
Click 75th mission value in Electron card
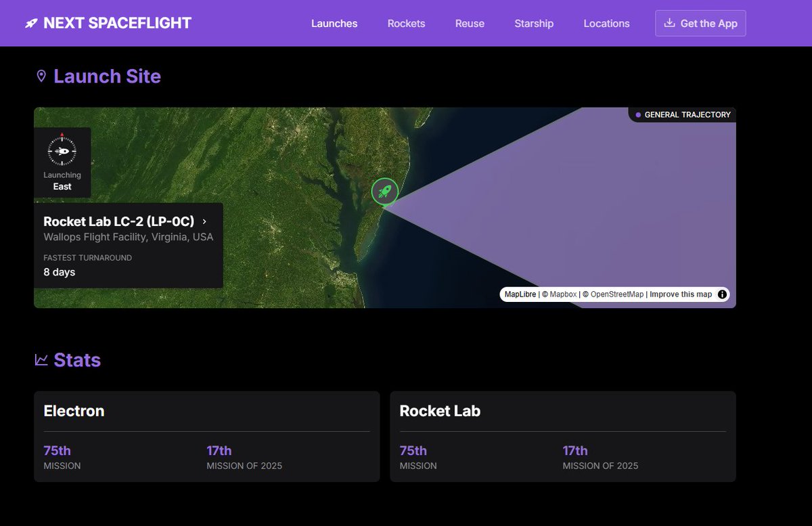pyautogui.click(x=57, y=451)
